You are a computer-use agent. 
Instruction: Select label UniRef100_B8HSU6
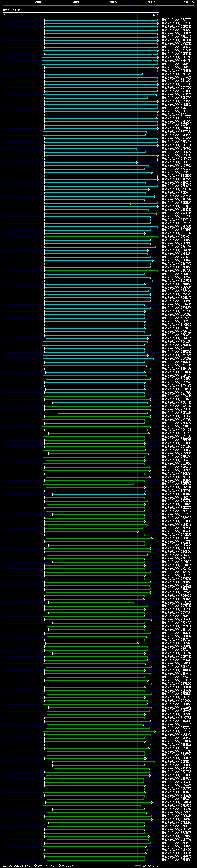(177, 369)
